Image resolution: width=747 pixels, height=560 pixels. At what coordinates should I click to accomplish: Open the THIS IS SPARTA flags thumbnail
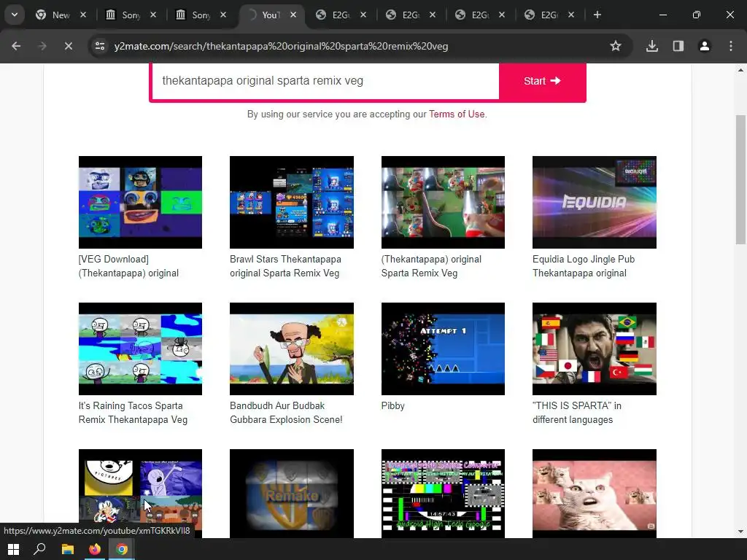click(595, 349)
